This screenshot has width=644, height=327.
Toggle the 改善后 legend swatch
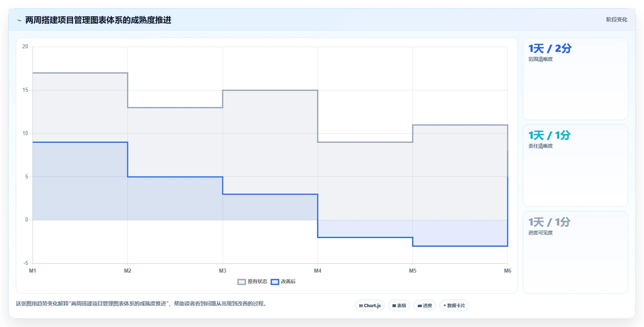[275, 282]
